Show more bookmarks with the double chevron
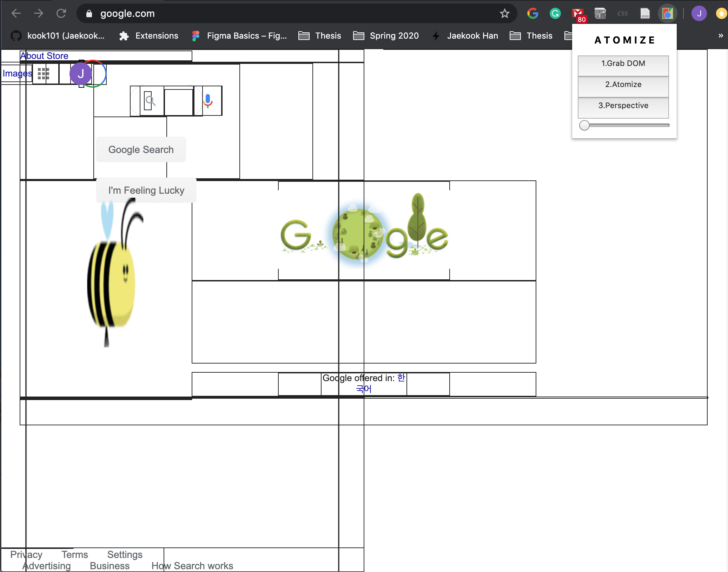 (721, 35)
